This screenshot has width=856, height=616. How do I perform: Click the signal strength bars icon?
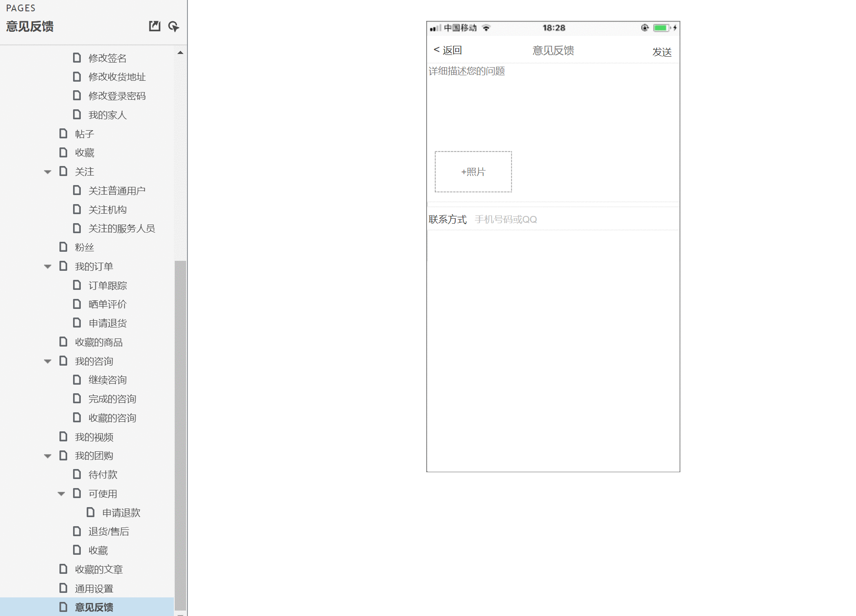pyautogui.click(x=435, y=28)
